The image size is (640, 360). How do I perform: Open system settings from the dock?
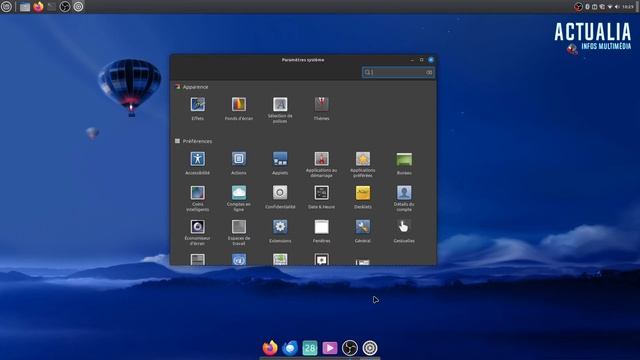tap(370, 348)
